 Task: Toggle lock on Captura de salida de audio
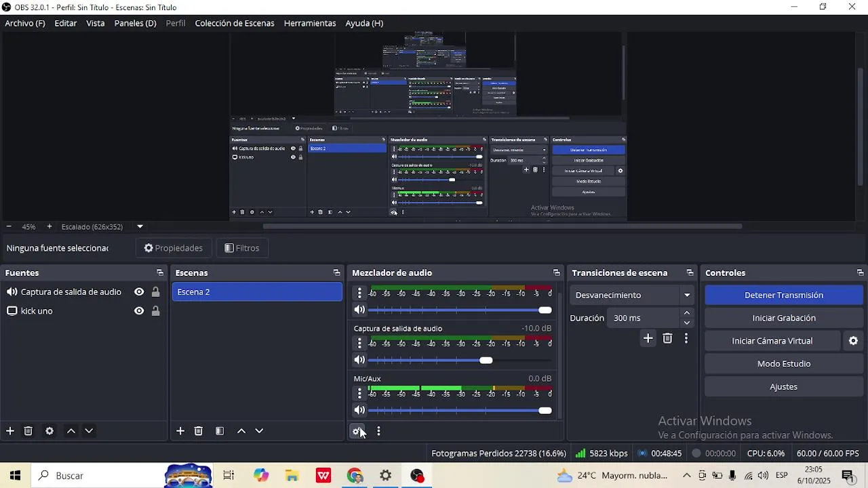click(156, 292)
